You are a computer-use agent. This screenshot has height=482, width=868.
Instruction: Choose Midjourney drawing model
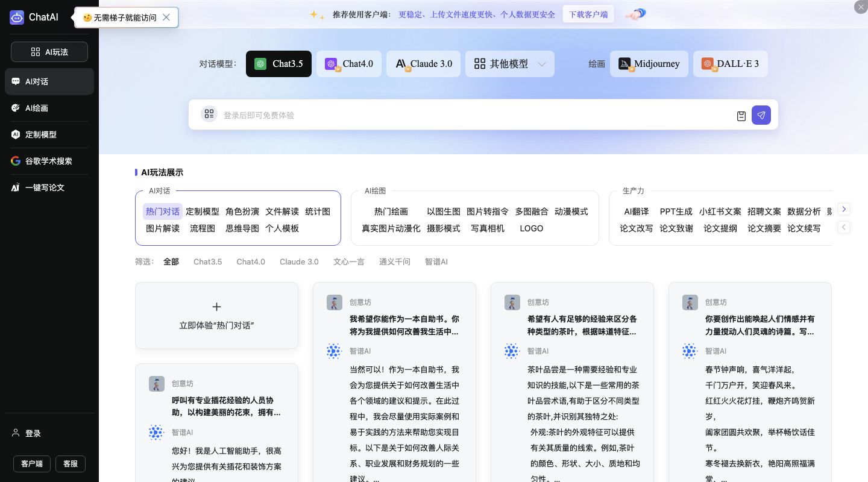pyautogui.click(x=649, y=64)
